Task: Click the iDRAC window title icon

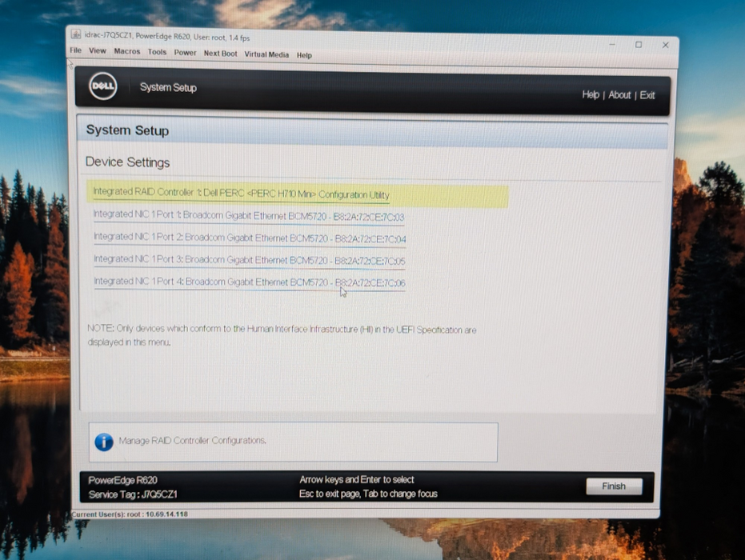Action: (x=75, y=34)
